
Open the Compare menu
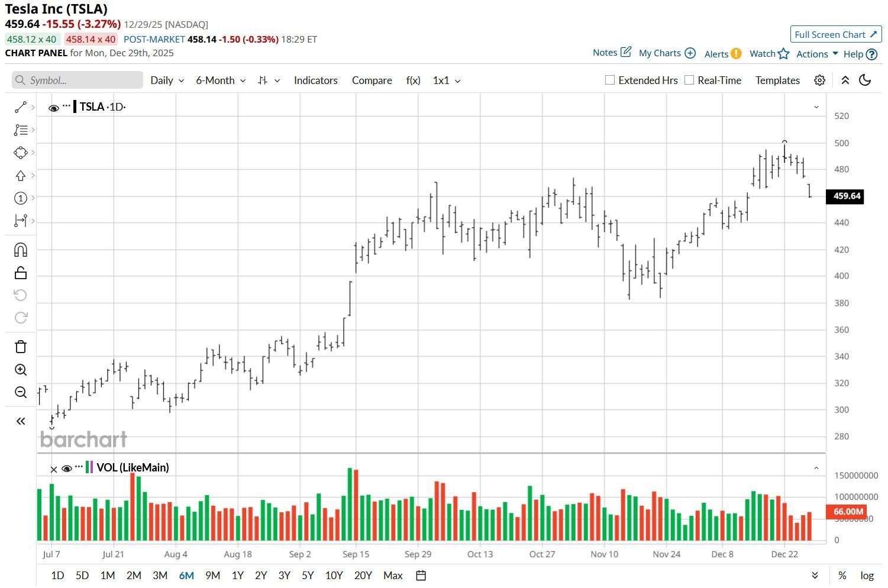pyautogui.click(x=372, y=80)
